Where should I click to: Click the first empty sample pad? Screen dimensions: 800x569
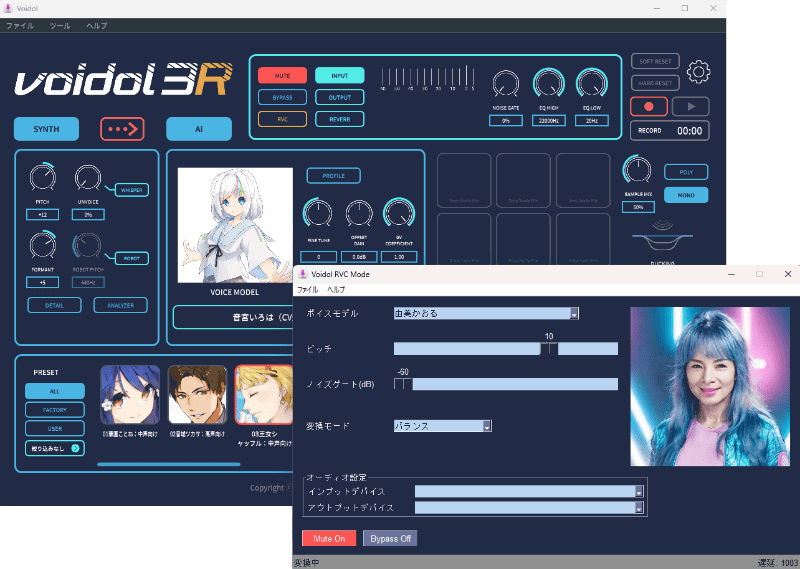coord(464,180)
